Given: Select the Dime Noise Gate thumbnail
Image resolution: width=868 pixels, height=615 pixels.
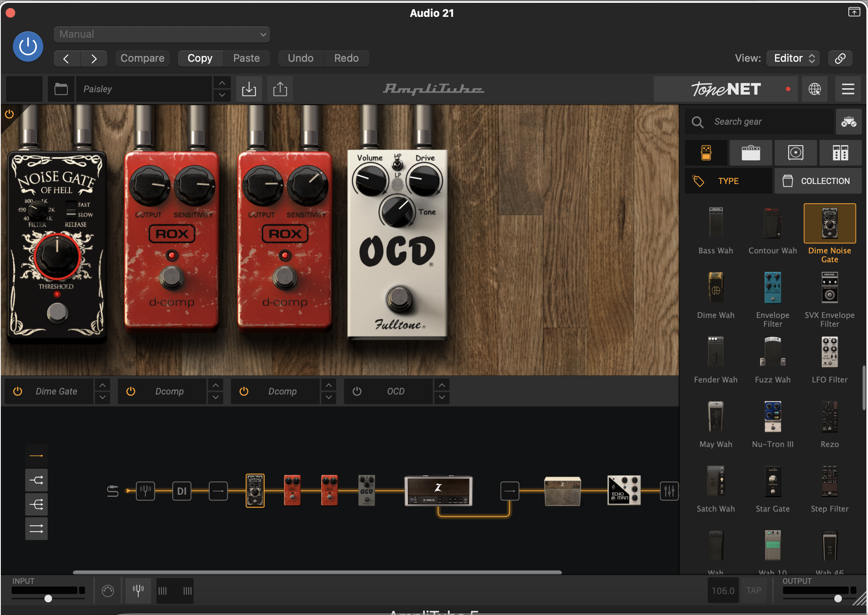Looking at the screenshot, I should click(830, 223).
